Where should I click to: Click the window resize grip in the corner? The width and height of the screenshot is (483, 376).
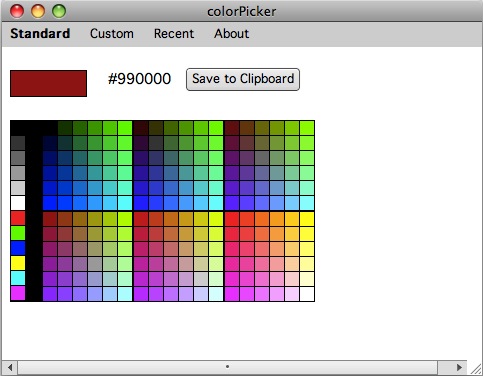point(475,368)
